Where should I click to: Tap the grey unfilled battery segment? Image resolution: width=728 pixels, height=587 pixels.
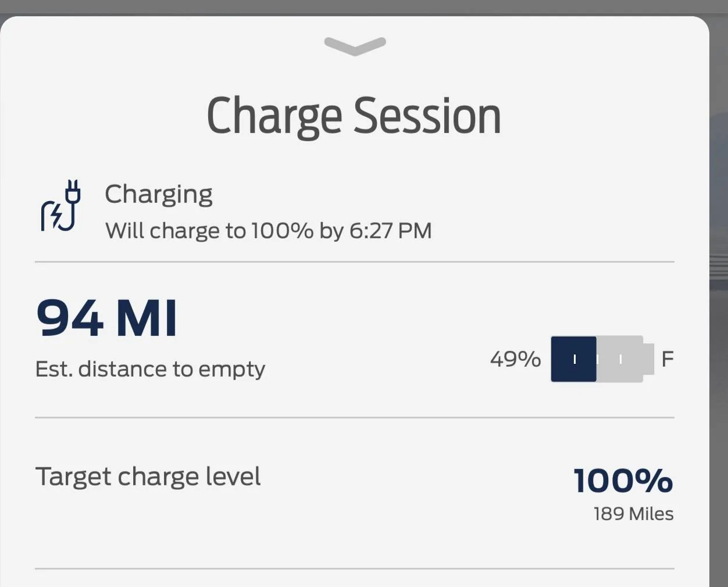[620, 359]
